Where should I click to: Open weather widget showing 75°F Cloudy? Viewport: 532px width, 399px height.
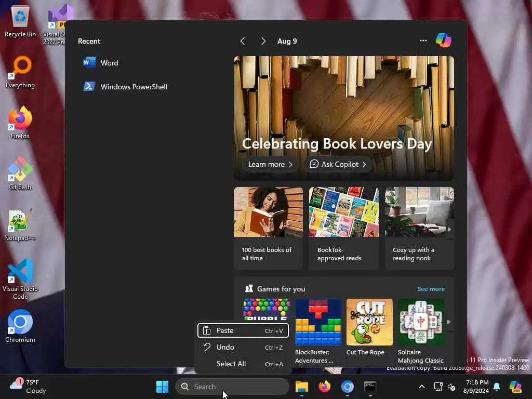point(28,387)
